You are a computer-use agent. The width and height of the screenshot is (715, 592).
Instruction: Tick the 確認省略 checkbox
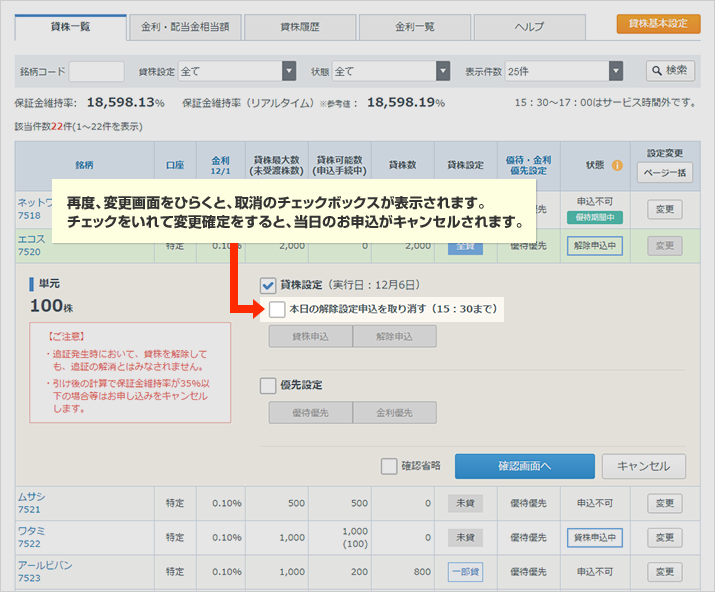pos(389,466)
